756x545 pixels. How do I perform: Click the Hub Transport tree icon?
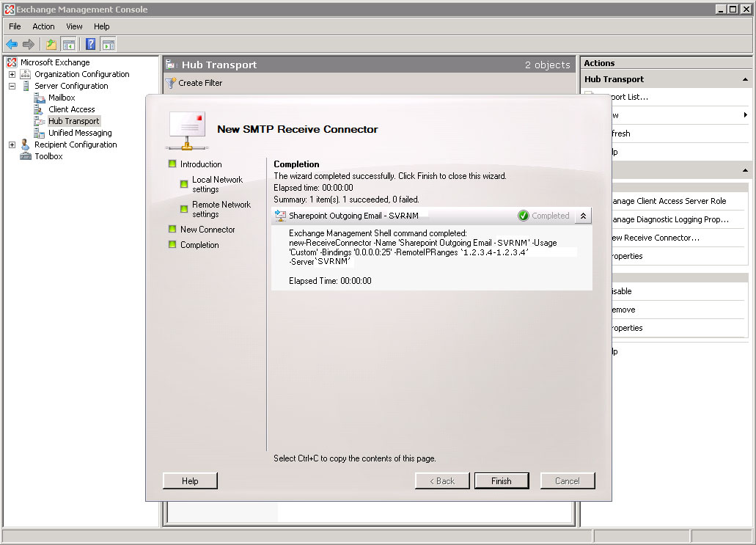coord(40,121)
